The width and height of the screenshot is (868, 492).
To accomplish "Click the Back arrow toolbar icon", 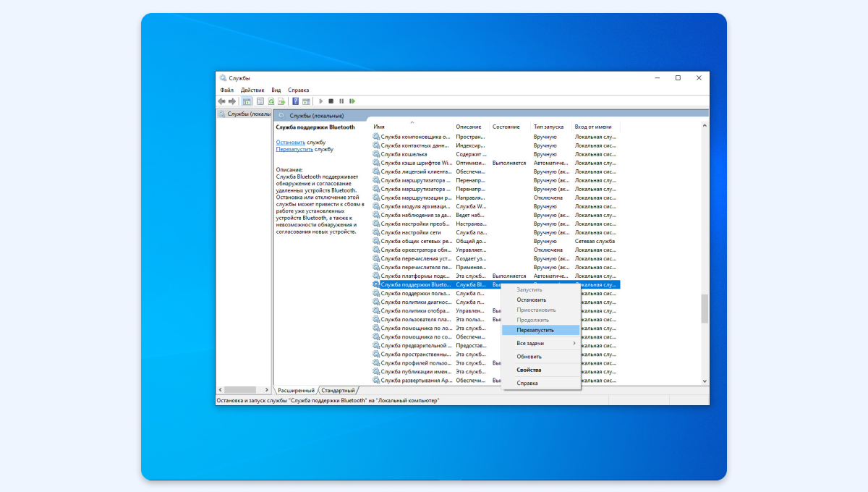I will pos(222,101).
